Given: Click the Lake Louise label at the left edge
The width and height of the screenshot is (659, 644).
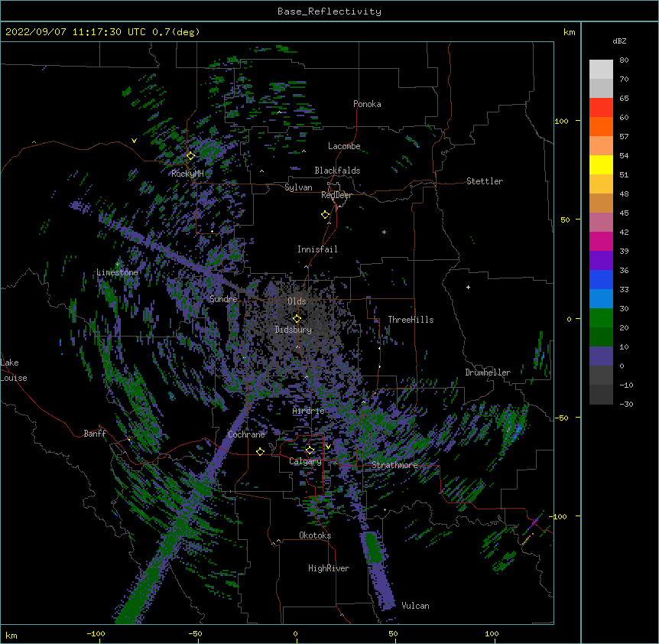Looking at the screenshot, I should pos(14,370).
